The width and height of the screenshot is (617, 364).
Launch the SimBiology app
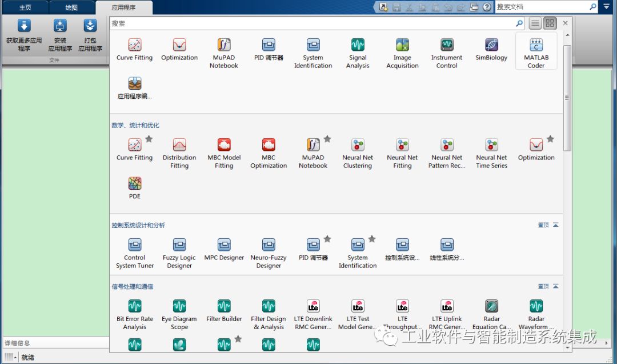[491, 50]
